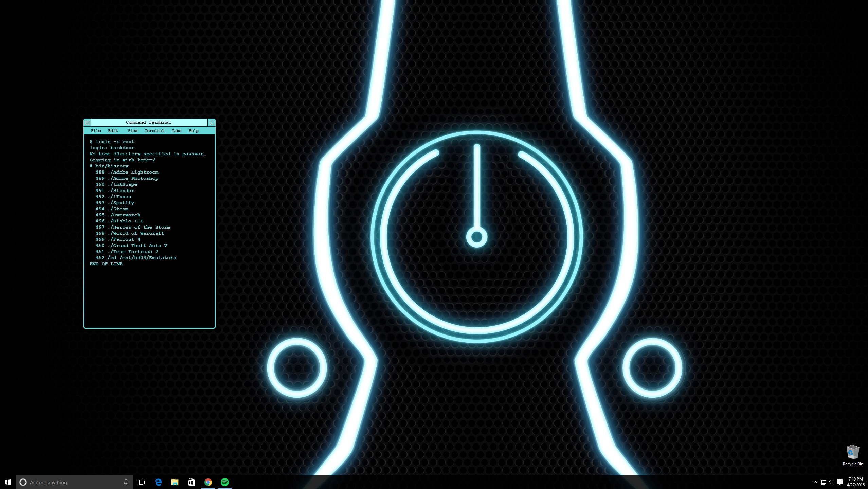The width and height of the screenshot is (868, 489).
Task: Click history entry 499 ./Fallout 4
Action: [x=118, y=239]
